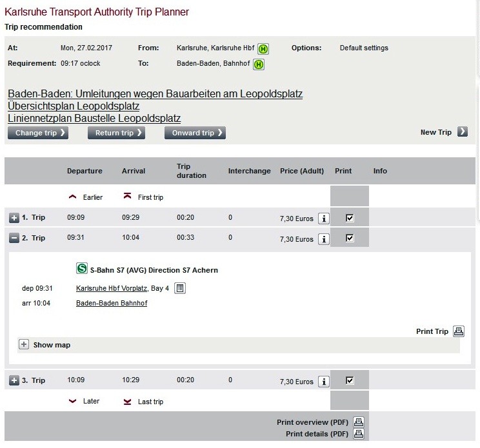Viewport: 480px width, 448px height.
Task: Click the price info icon for Trip 2
Action: tap(324, 239)
